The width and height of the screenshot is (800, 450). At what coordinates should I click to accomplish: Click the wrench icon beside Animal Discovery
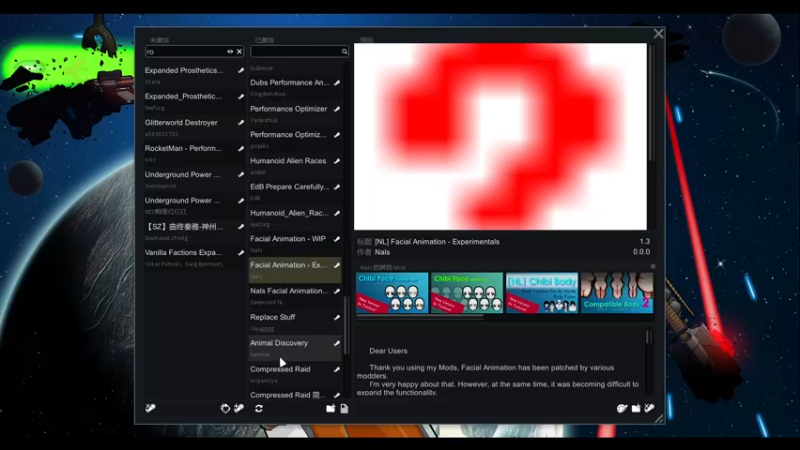pos(337,343)
